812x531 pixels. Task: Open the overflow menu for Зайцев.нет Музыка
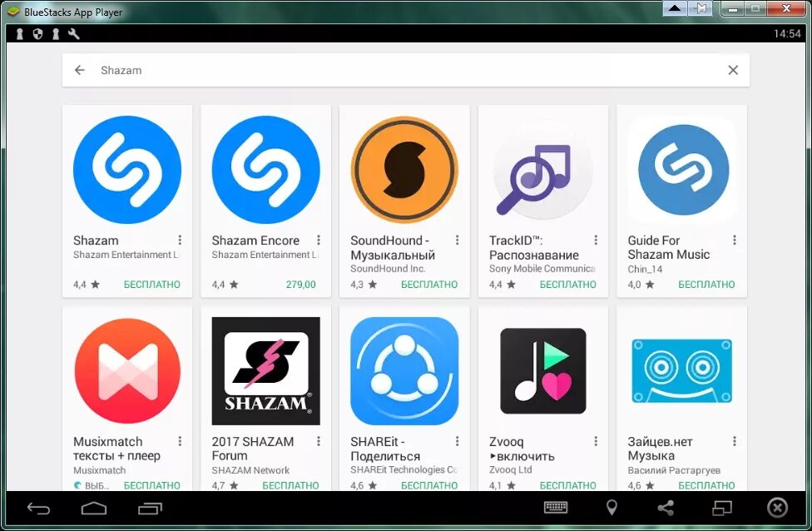coord(735,441)
